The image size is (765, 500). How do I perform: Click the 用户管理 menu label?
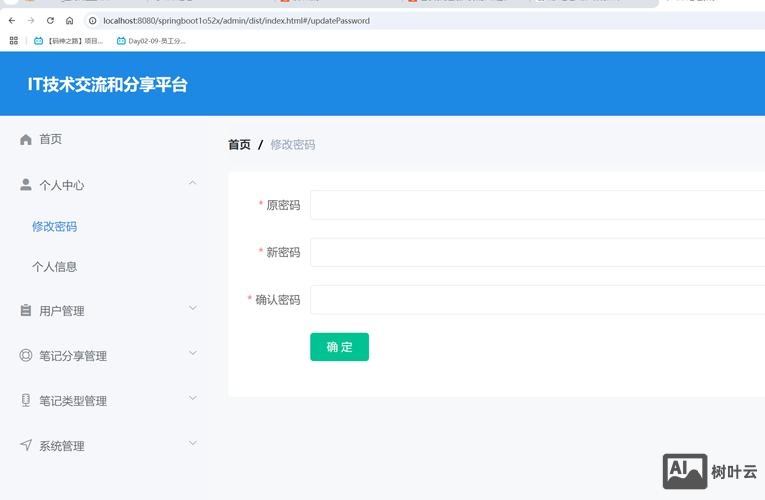pyautogui.click(x=61, y=311)
